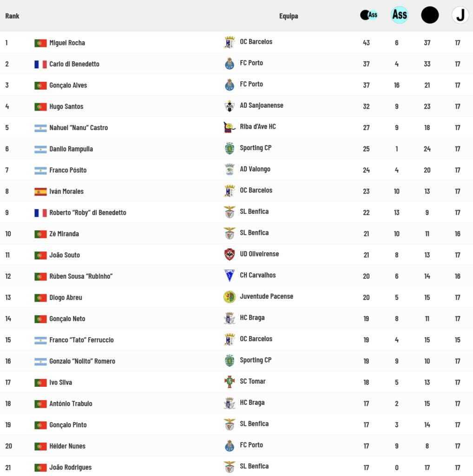The image size is (473, 476).
Task: Open the Juventude Pacense team link
Action: click(266, 297)
